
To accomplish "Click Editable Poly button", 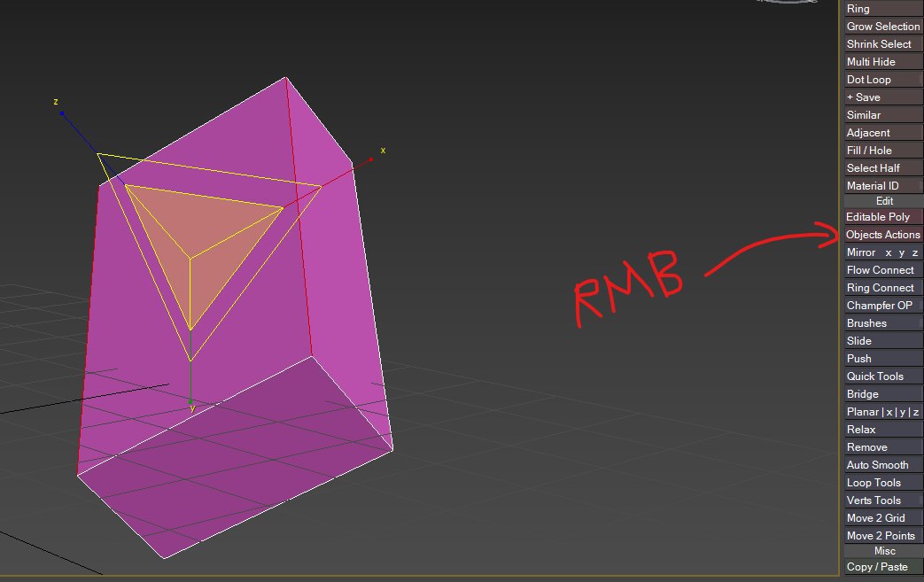I will tap(883, 217).
